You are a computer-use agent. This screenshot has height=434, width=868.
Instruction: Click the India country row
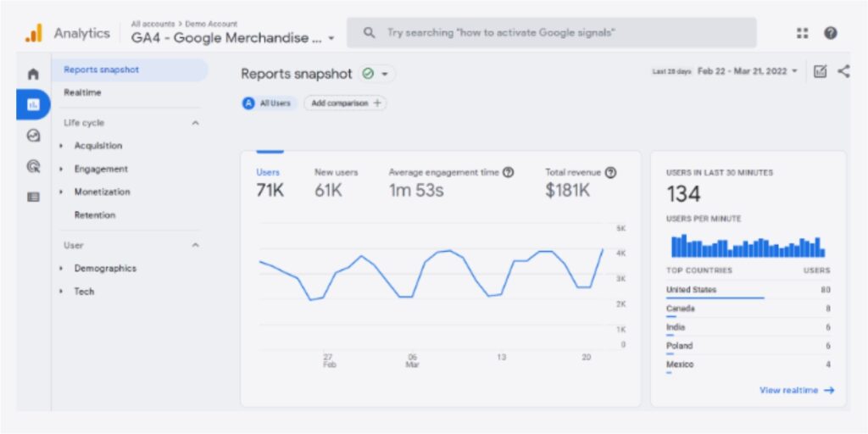(x=748, y=328)
